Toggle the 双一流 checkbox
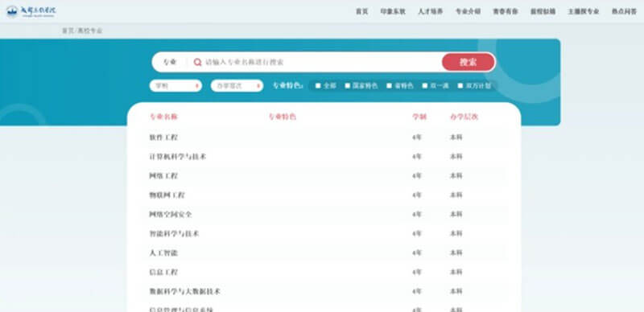The width and height of the screenshot is (644, 312). [425, 86]
